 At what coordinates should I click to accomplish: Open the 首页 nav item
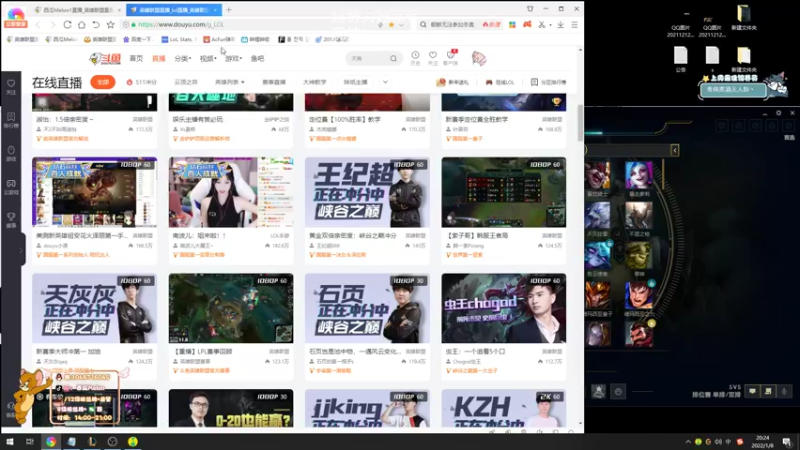tap(136, 59)
